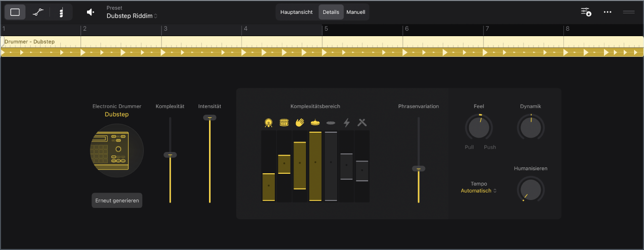Click bar 5 on the ruler
Viewport: 644px width, 250px height.
click(326, 29)
